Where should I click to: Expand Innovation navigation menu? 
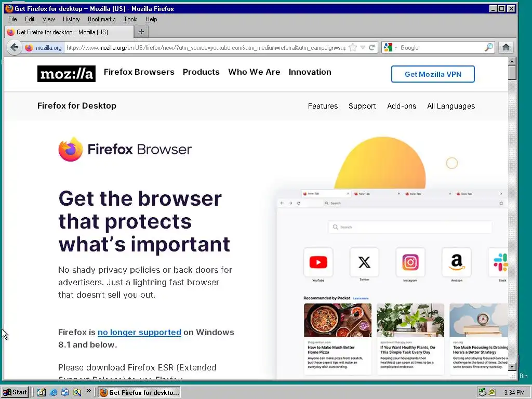coord(310,72)
